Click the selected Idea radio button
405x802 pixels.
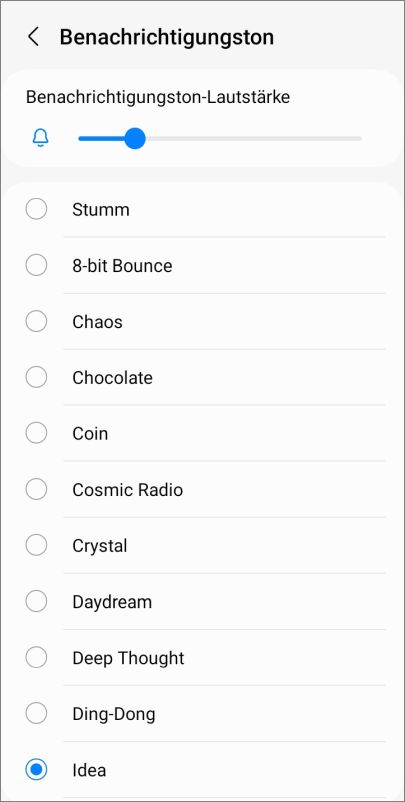click(x=36, y=769)
